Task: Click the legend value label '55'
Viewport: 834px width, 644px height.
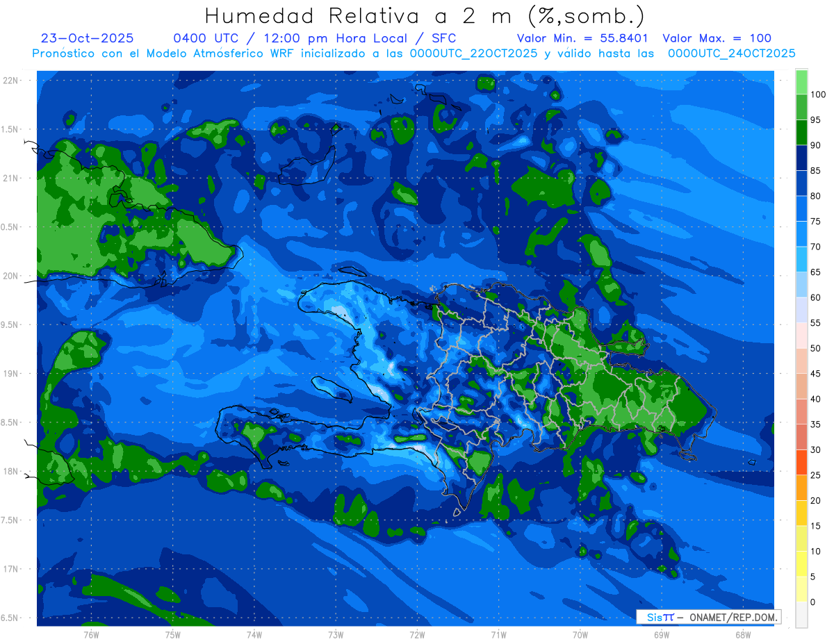Action: pos(815,323)
